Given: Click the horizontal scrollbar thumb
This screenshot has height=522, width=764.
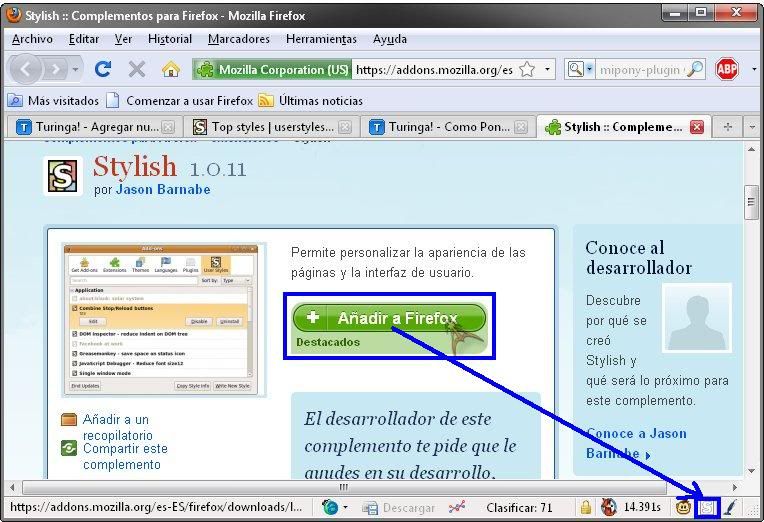Looking at the screenshot, I should (x=344, y=487).
